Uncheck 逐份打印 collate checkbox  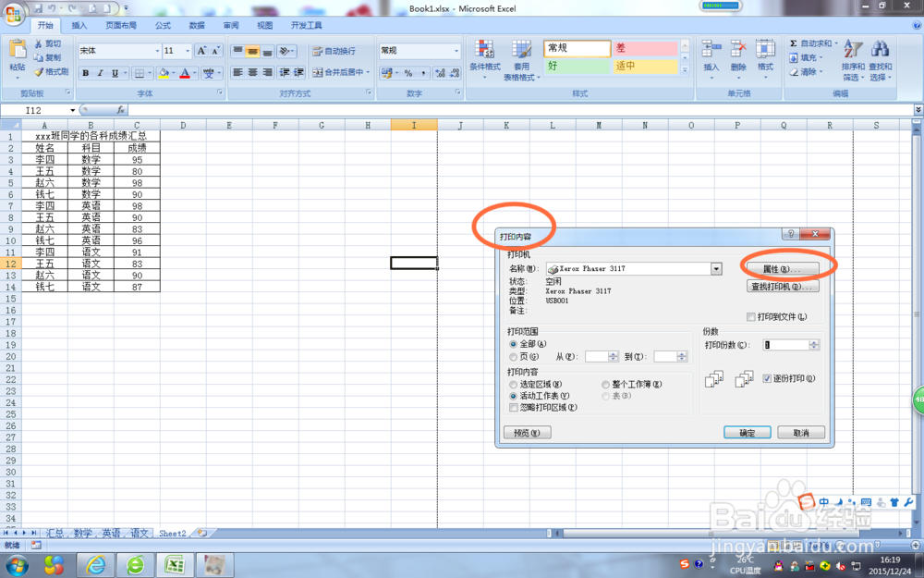pyautogui.click(x=767, y=378)
